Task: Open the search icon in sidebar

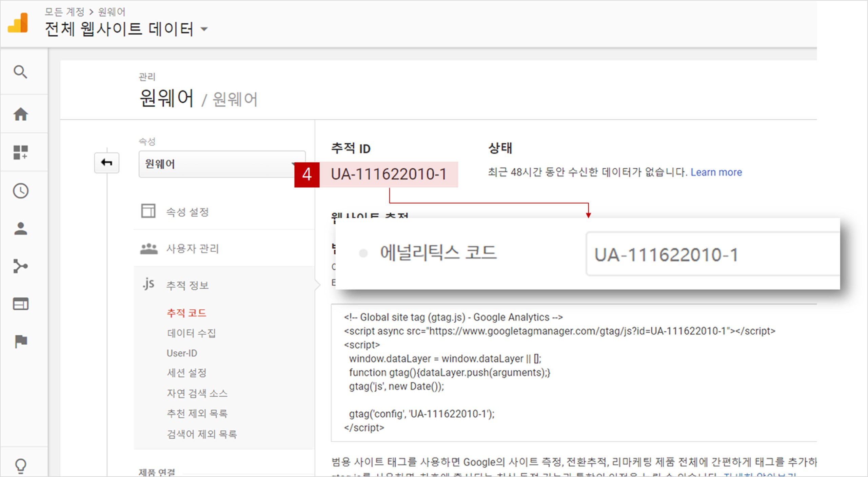Action: coord(20,72)
